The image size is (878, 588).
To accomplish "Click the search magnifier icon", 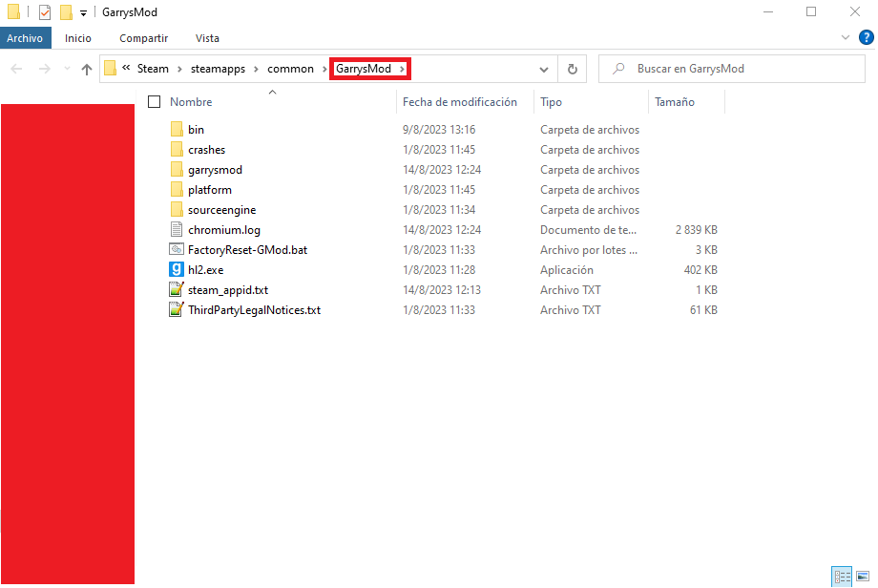I will click(x=618, y=69).
